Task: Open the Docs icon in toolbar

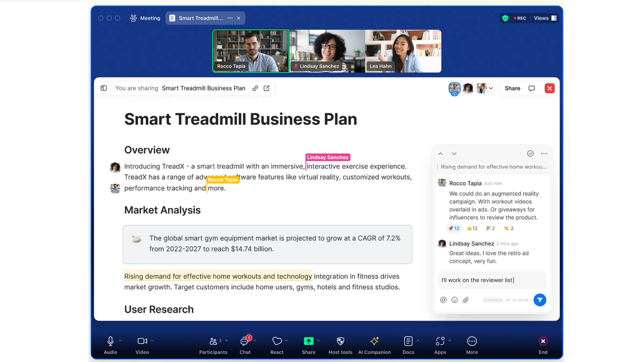Action: (x=408, y=341)
